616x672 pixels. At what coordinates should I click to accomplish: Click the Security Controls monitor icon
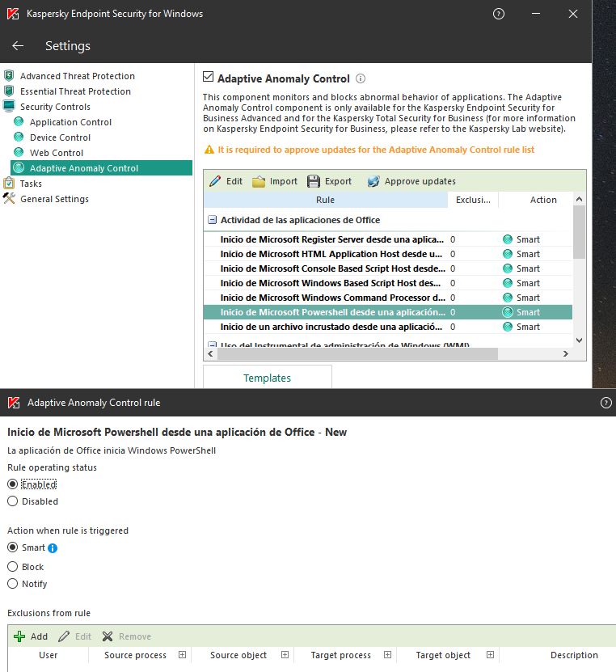point(9,106)
